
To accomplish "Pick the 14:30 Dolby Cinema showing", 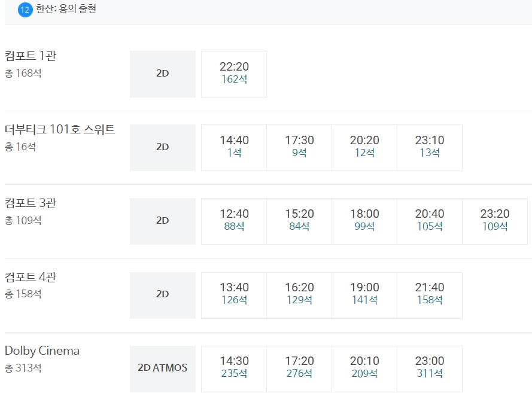I will tap(234, 369).
